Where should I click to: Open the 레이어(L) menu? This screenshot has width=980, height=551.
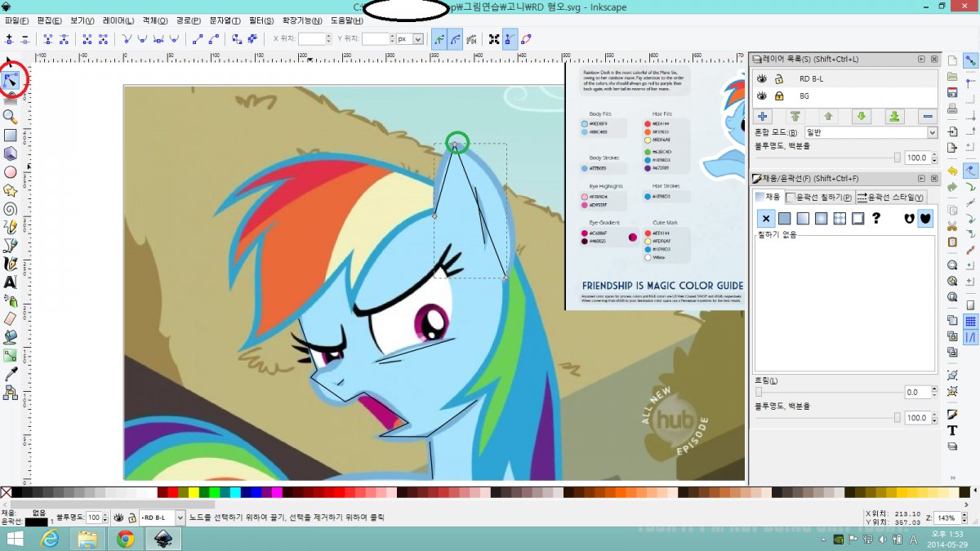(118, 20)
